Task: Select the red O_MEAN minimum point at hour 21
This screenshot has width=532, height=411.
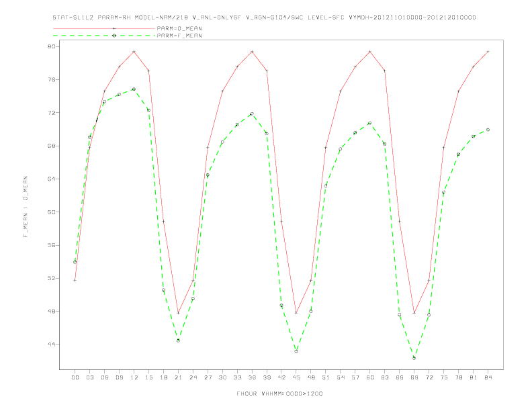Action: [178, 313]
